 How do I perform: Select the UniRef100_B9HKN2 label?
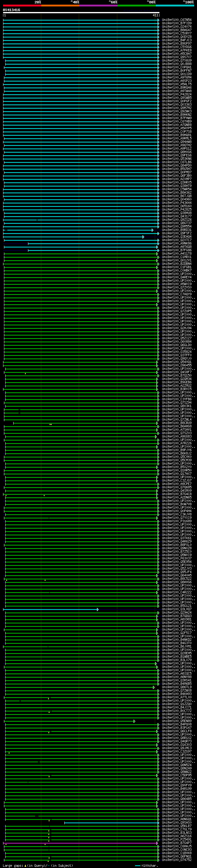[x=177, y=115]
